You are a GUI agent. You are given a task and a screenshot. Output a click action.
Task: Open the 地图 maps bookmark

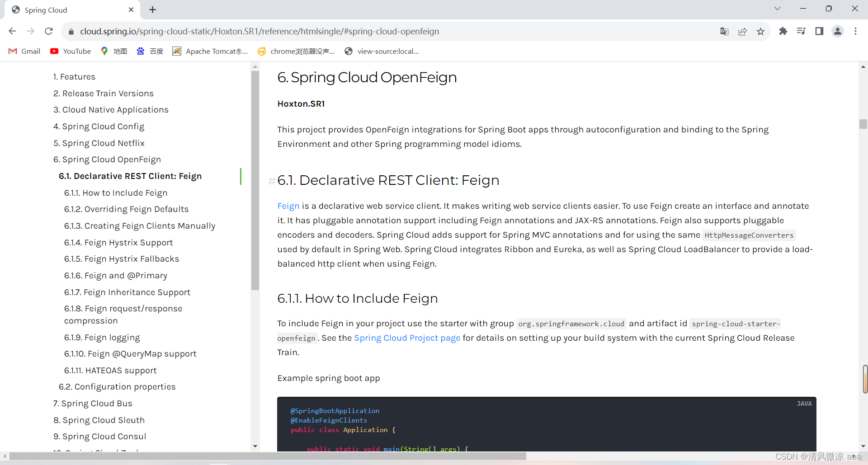114,51
